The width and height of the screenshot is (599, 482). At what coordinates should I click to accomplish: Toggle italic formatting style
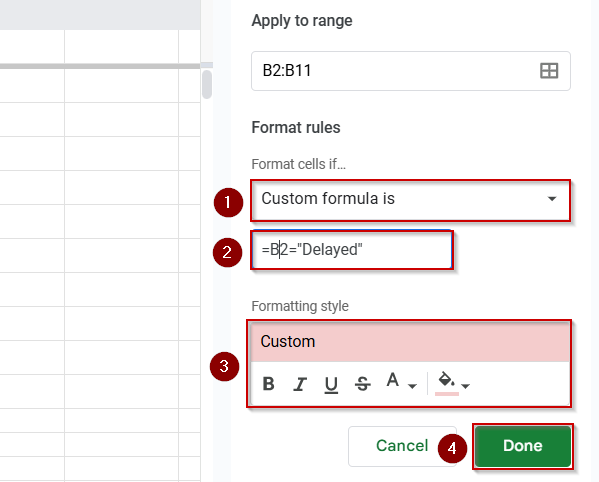[x=300, y=384]
